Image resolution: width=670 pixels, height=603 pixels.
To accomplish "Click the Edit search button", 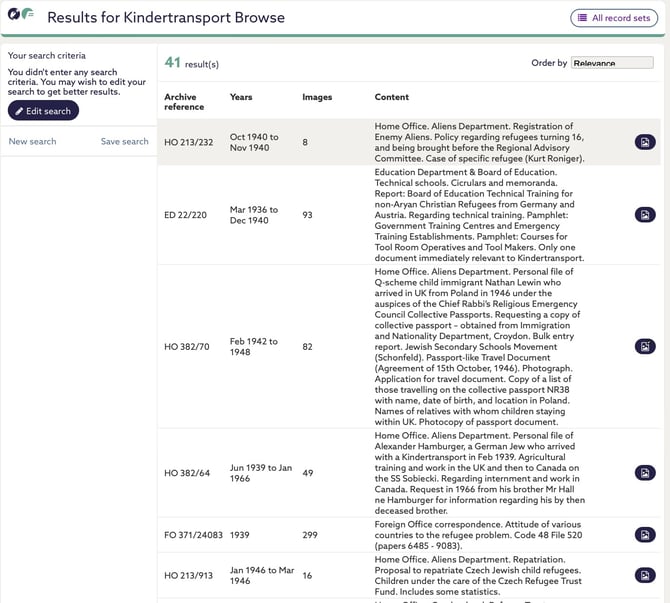I will click(x=43, y=111).
